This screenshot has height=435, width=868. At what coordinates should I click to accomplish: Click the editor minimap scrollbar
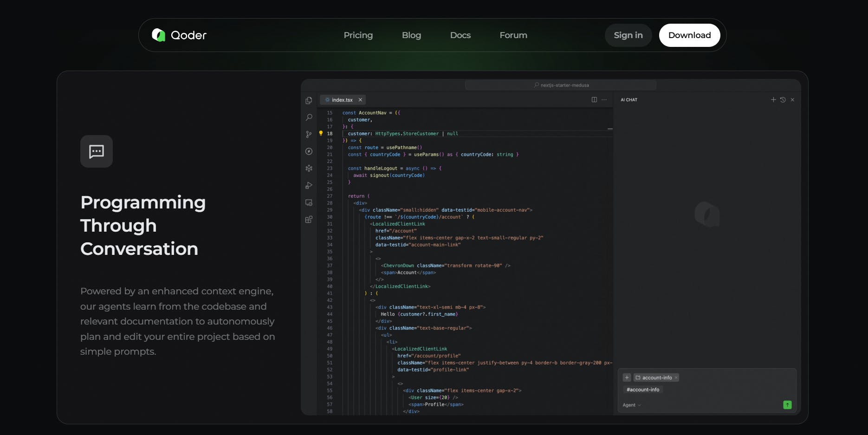coord(610,129)
